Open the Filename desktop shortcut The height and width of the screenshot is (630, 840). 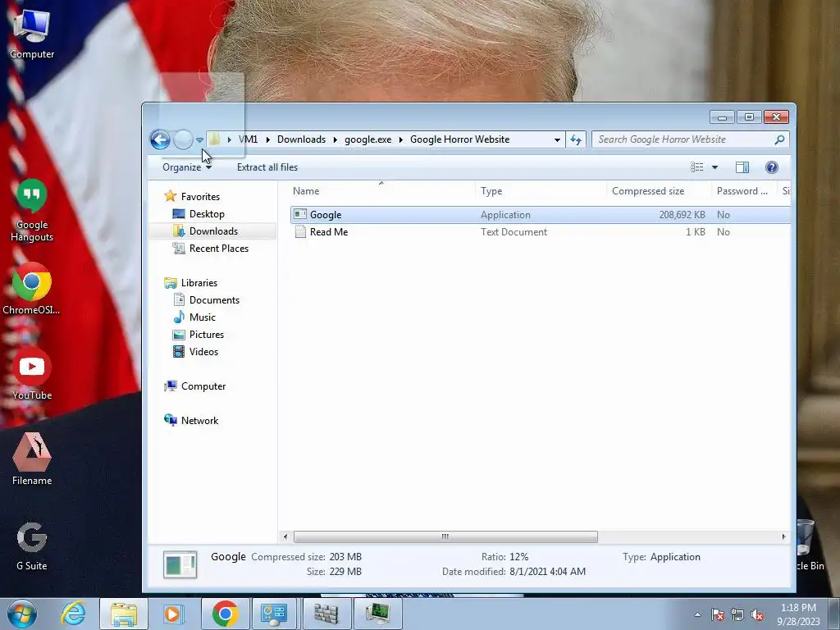[x=32, y=459]
